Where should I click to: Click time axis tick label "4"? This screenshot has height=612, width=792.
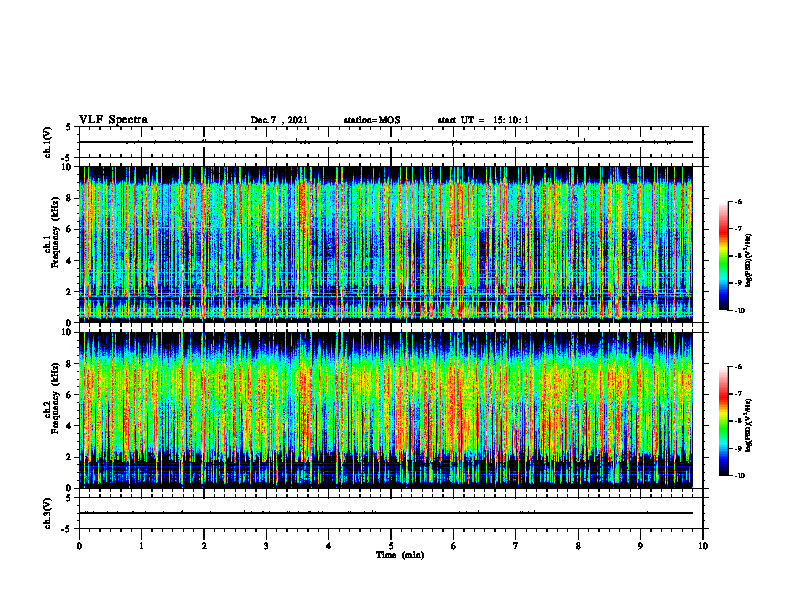point(329,546)
